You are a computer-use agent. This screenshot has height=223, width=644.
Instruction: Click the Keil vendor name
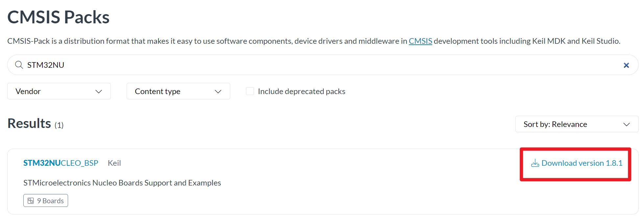[114, 163]
